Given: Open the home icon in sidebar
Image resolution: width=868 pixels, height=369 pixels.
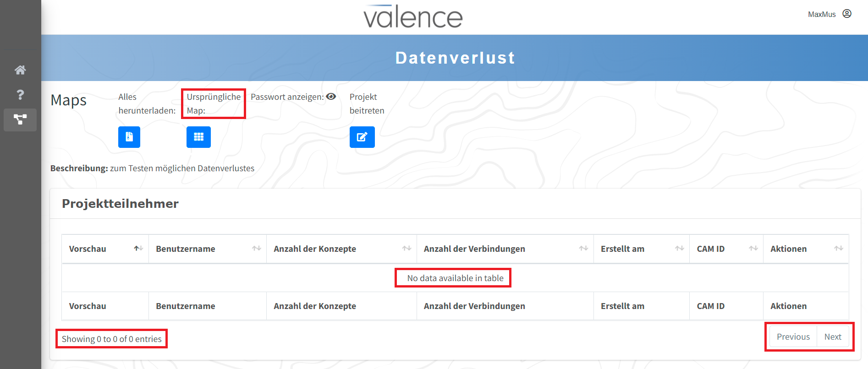Looking at the screenshot, I should point(20,70).
